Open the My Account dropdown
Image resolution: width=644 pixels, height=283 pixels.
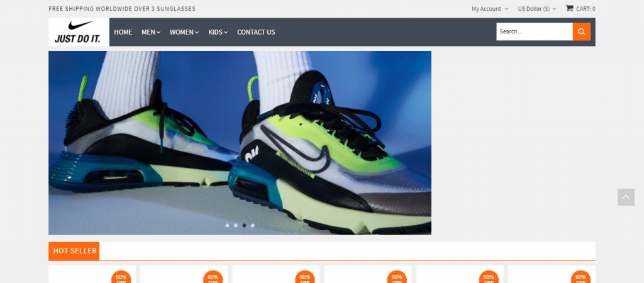point(490,9)
